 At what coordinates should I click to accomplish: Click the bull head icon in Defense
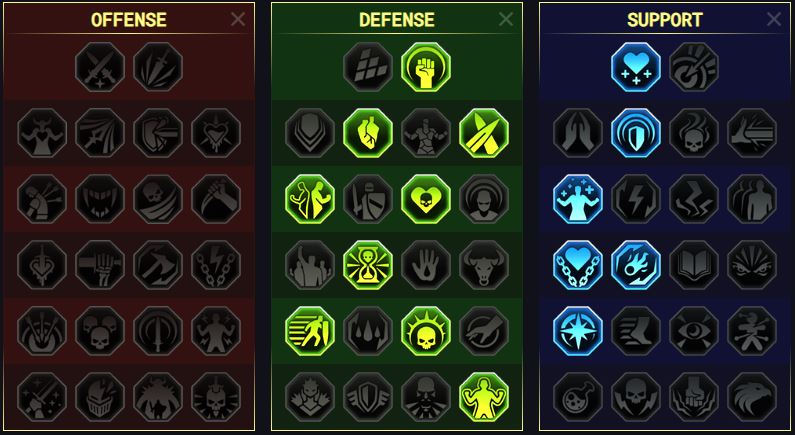pos(484,265)
